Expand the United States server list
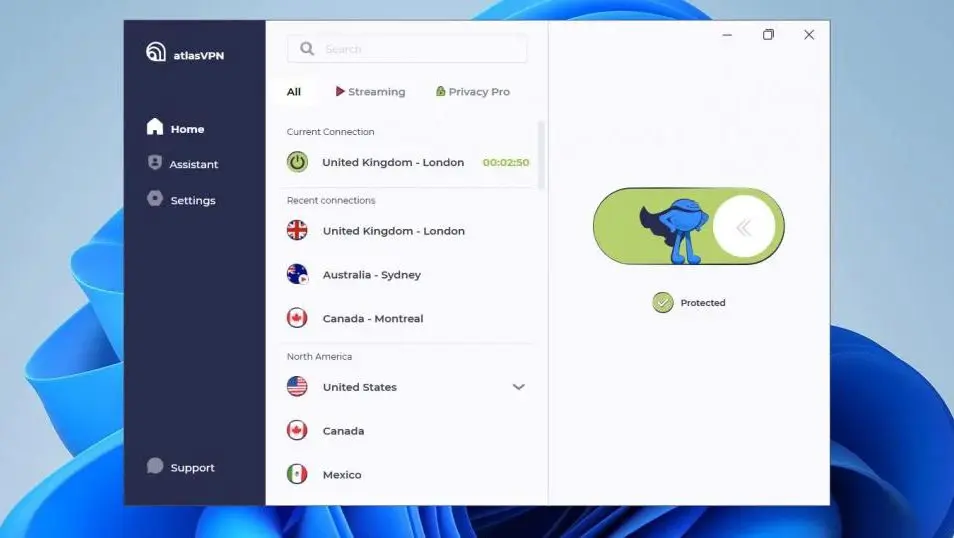The height and width of the screenshot is (538, 954). 518,387
